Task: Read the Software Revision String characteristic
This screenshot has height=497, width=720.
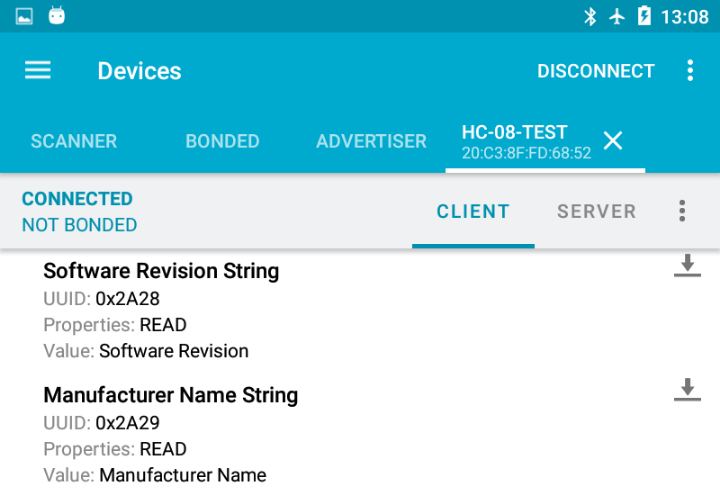Action: pyautogui.click(x=687, y=266)
